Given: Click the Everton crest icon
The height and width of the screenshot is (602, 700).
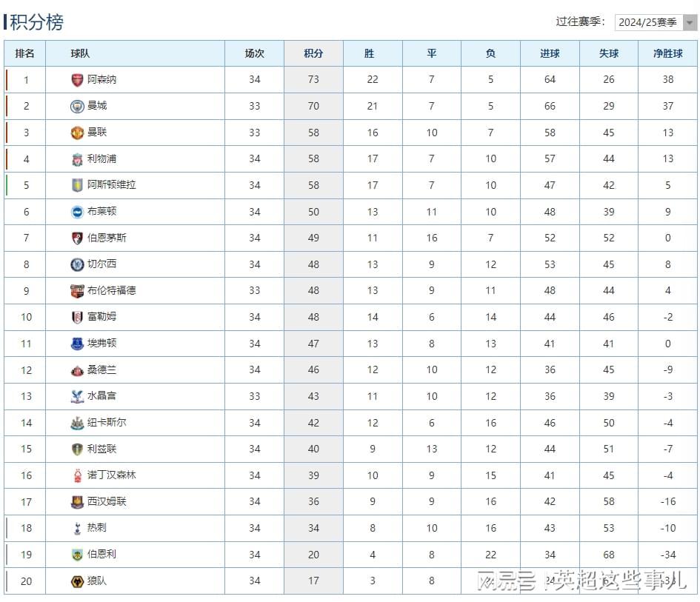Looking at the screenshot, I should [77, 344].
